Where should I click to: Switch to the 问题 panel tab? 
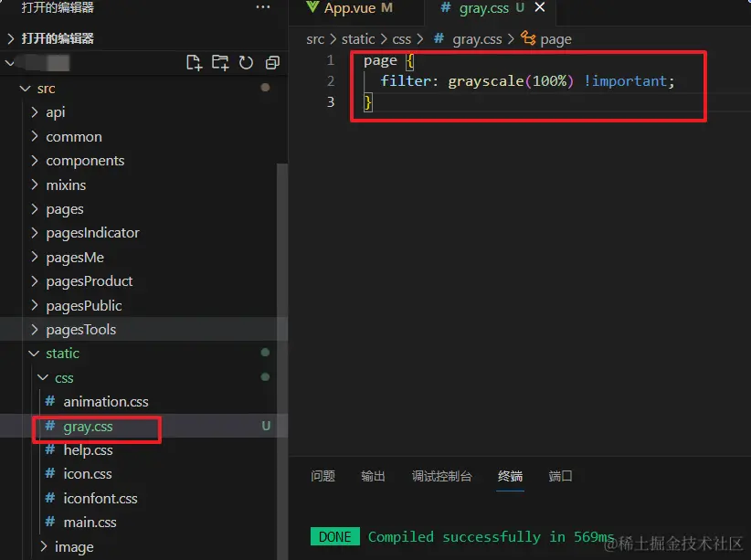point(323,476)
